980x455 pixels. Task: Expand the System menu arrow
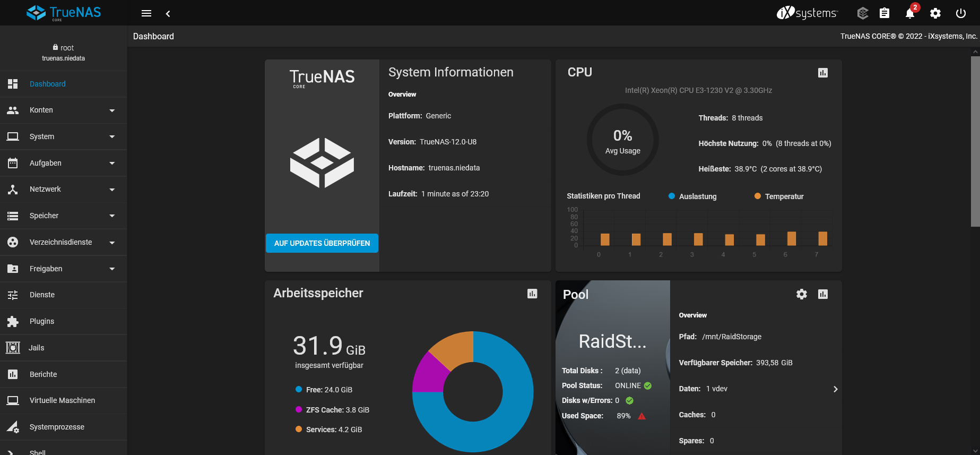pos(112,136)
